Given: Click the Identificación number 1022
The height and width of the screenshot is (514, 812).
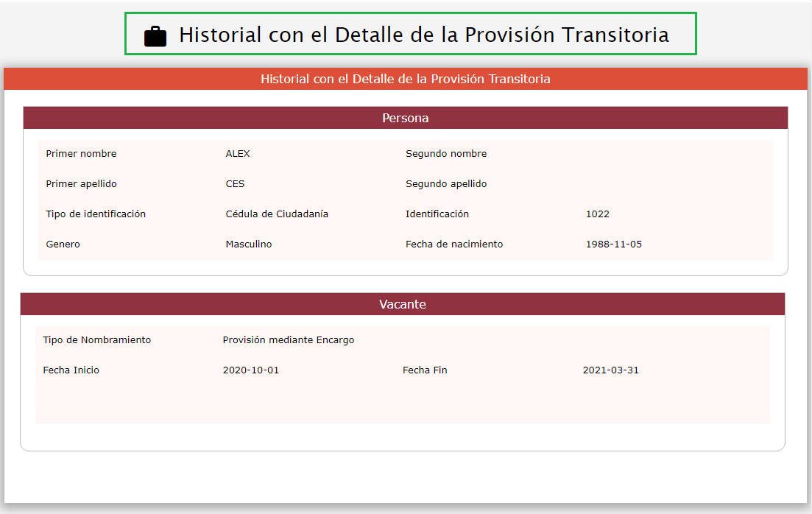Looking at the screenshot, I should click(x=597, y=214).
